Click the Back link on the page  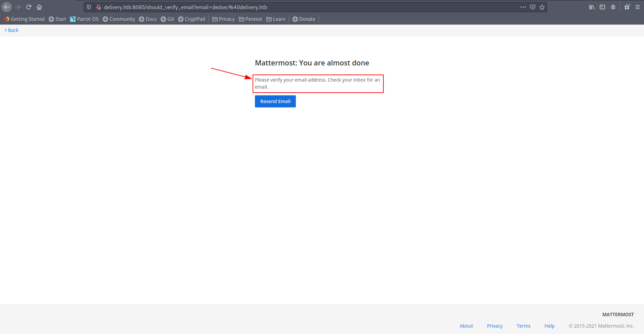tap(11, 30)
